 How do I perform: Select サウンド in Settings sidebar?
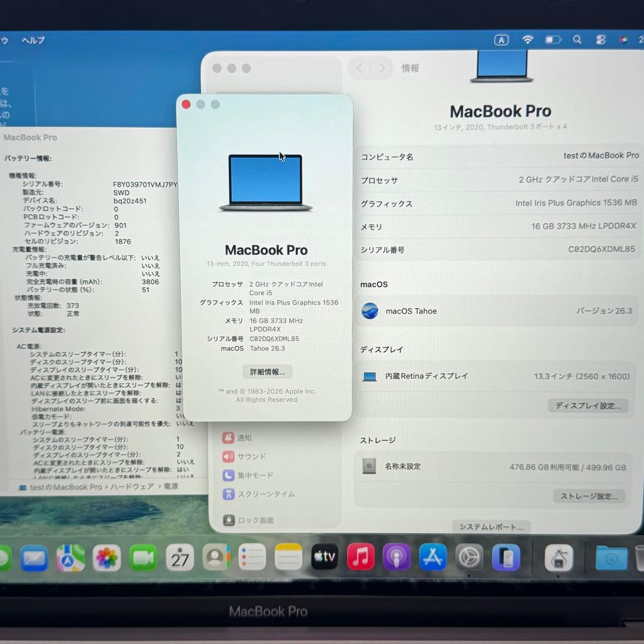(x=244, y=457)
